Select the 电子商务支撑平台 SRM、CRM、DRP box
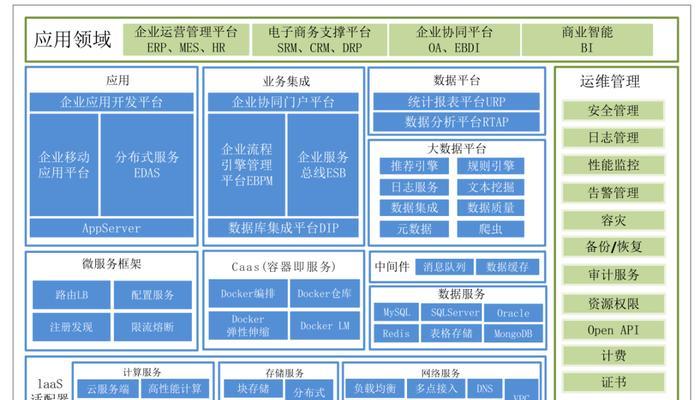 319,40
